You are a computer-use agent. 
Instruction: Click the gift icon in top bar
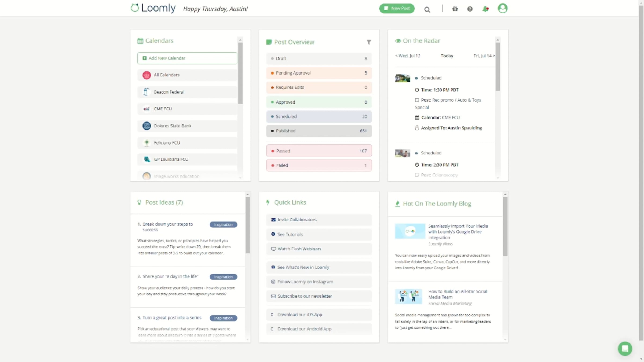coord(455,9)
